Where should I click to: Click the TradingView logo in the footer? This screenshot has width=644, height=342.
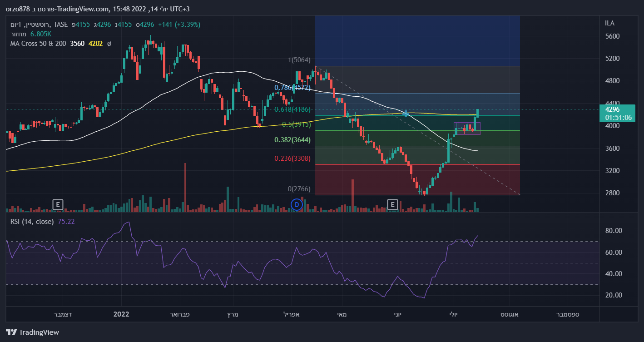click(33, 332)
